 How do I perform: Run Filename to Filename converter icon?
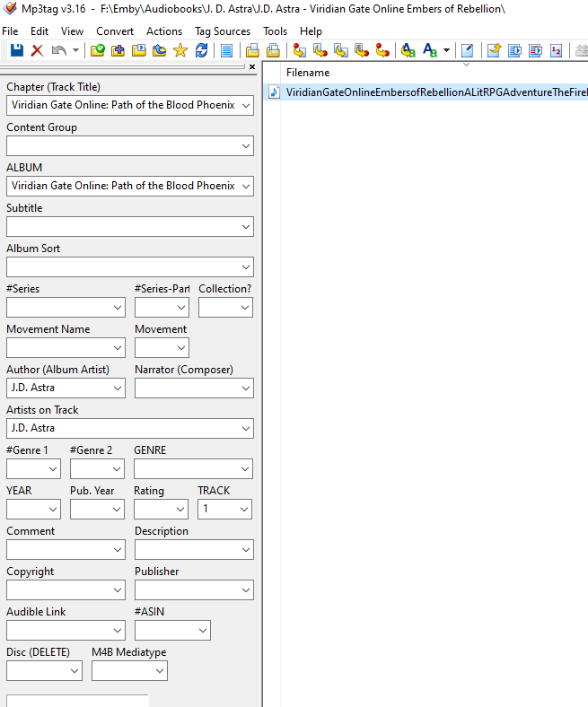tap(341, 50)
